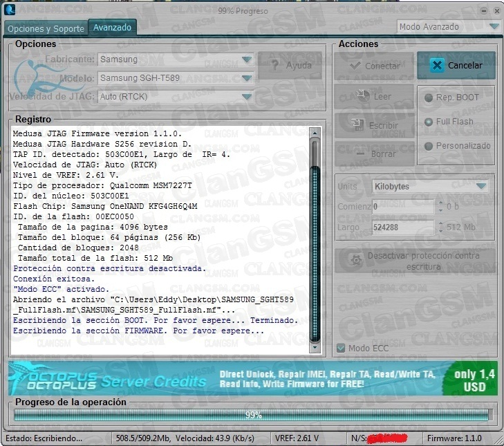Image resolution: width=504 pixels, height=446 pixels.
Task: Click the Leer button
Action: 374,97
